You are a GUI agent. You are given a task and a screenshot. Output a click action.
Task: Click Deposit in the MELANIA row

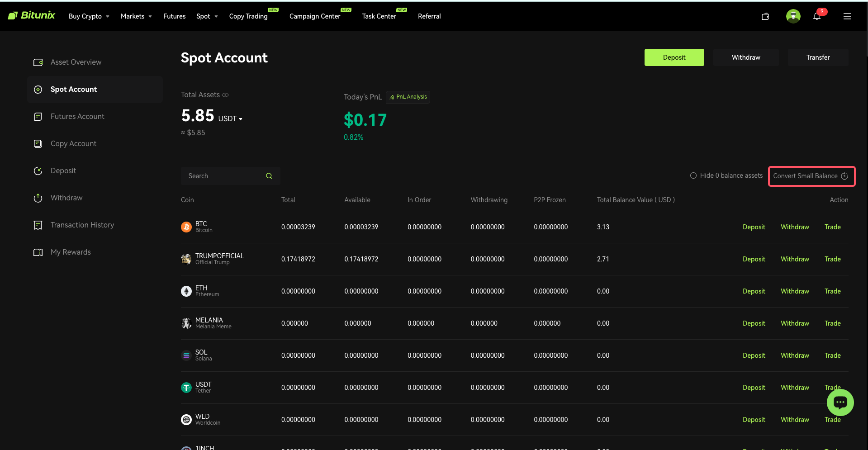pos(754,323)
